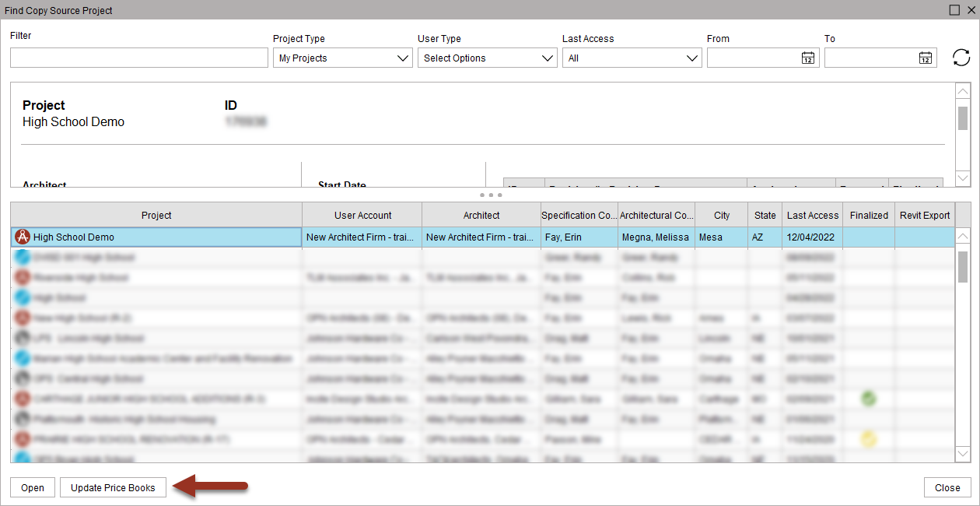Click the refresh icon to reload projects

click(961, 57)
